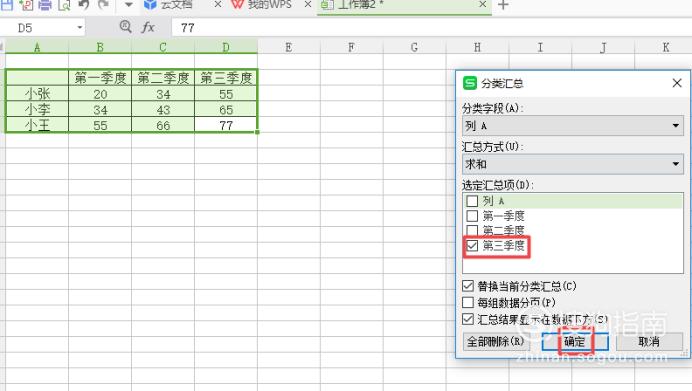Check the 列 A checkbox in 选定汇总项
This screenshot has width=692, height=391.
472,201
